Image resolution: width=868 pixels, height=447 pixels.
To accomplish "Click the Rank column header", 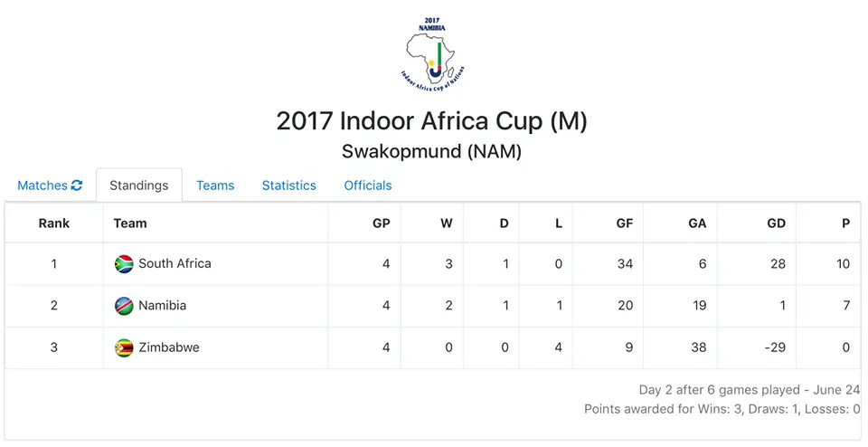I will tap(54, 223).
